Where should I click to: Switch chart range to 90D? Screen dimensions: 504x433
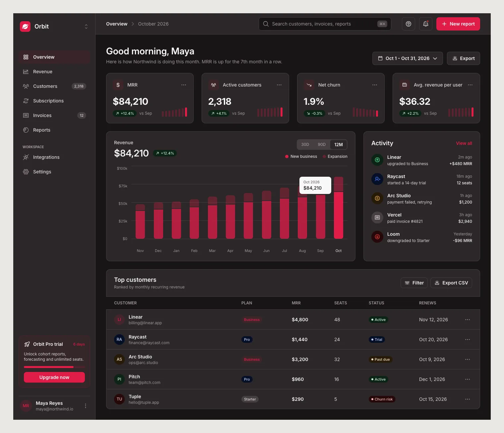[x=322, y=145]
